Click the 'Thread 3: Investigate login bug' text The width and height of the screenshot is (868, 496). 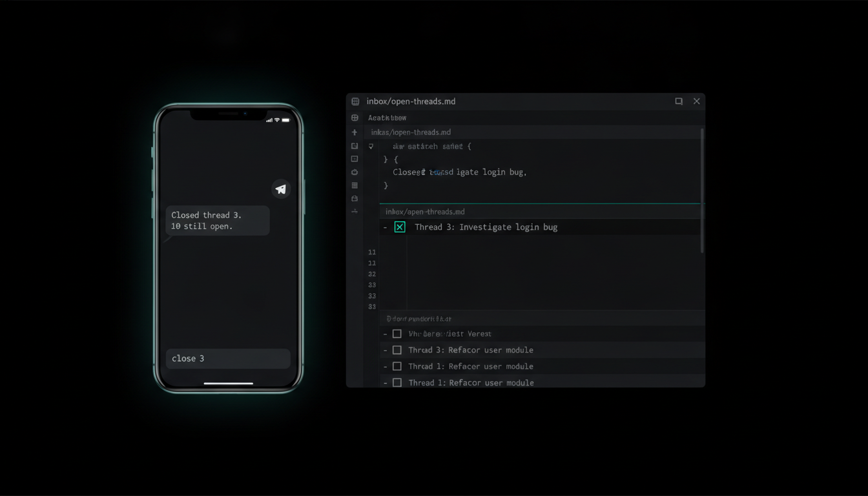pyautogui.click(x=486, y=227)
